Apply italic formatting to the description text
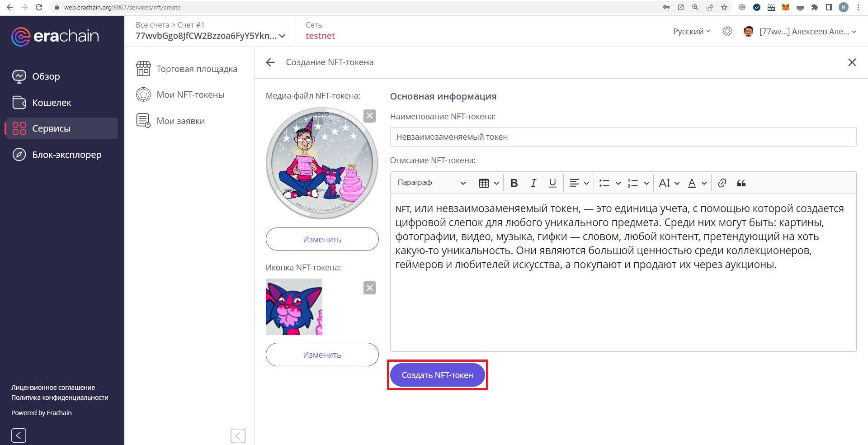Screen dimensions: 868x445 533,183
